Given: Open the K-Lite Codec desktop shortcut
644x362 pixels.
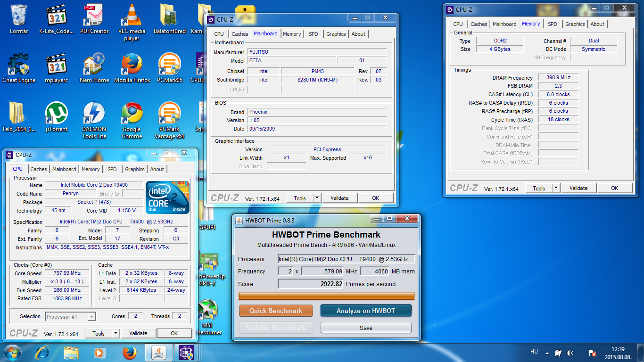Looking at the screenshot, I should tap(57, 19).
